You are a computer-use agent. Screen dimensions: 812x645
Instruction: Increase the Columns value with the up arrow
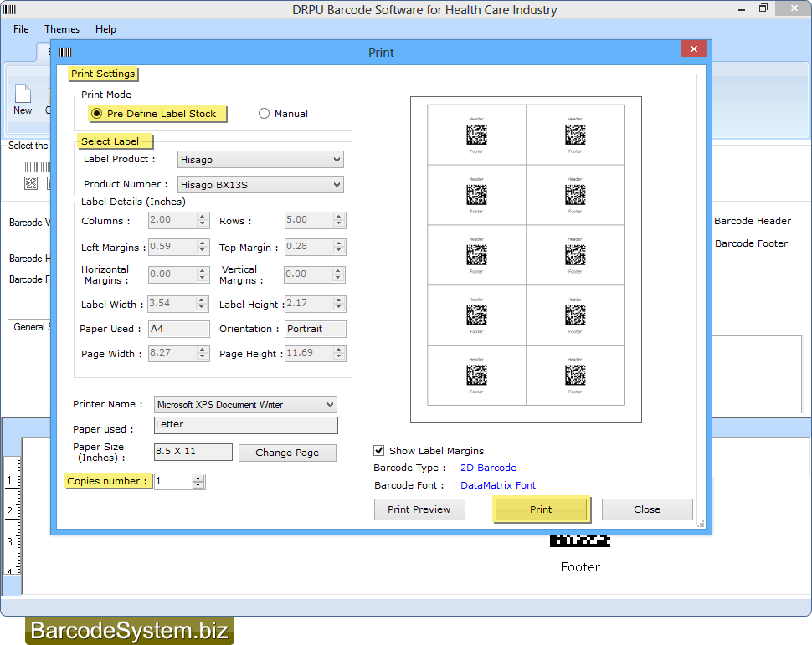pyautogui.click(x=203, y=217)
